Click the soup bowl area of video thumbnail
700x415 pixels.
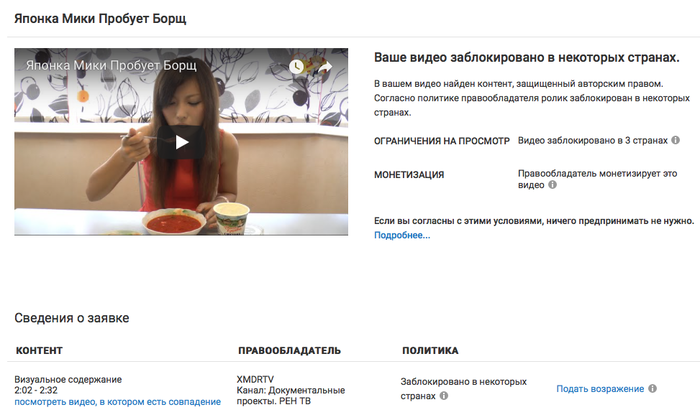tap(174, 221)
